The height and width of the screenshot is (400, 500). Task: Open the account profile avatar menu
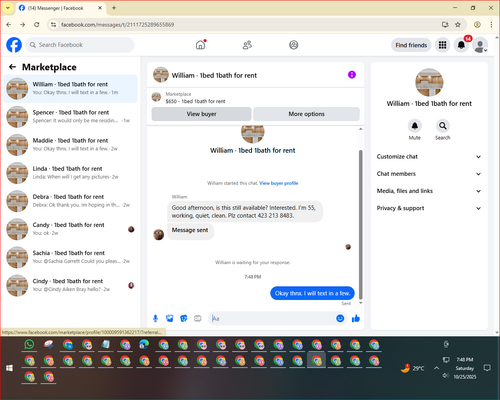click(480, 45)
